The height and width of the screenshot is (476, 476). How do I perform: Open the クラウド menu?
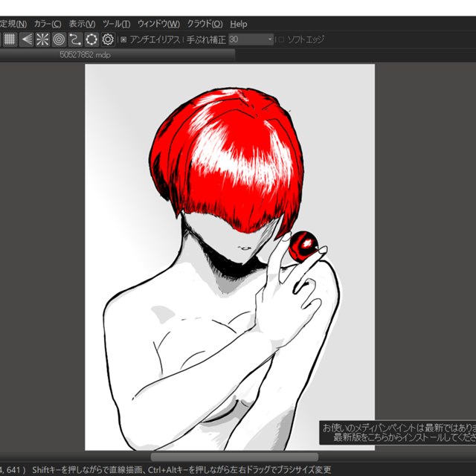click(204, 24)
